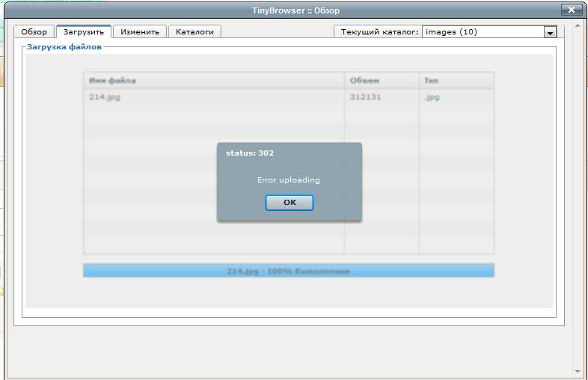
Task: Click the Error uploading message text
Action: click(x=288, y=180)
